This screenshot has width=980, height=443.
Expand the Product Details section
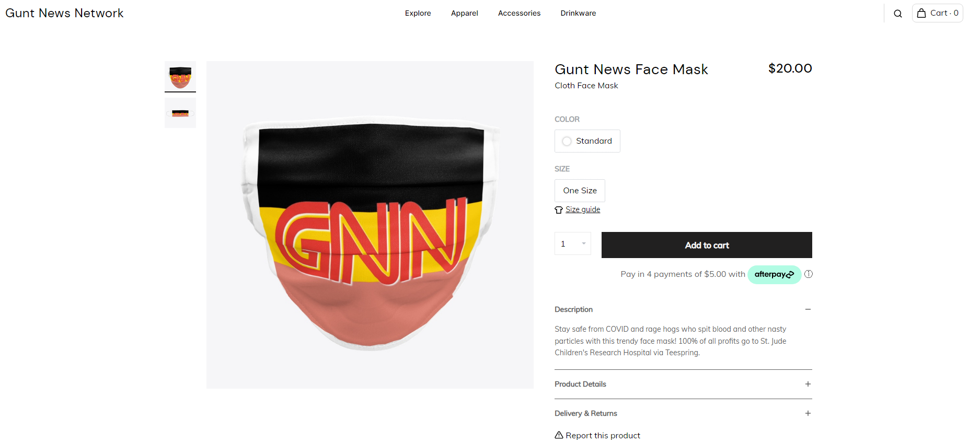click(683, 384)
